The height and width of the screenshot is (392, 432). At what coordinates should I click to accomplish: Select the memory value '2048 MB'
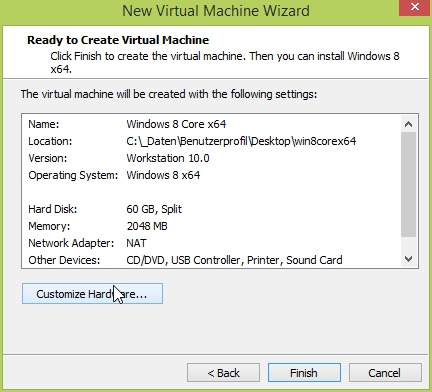point(147,226)
